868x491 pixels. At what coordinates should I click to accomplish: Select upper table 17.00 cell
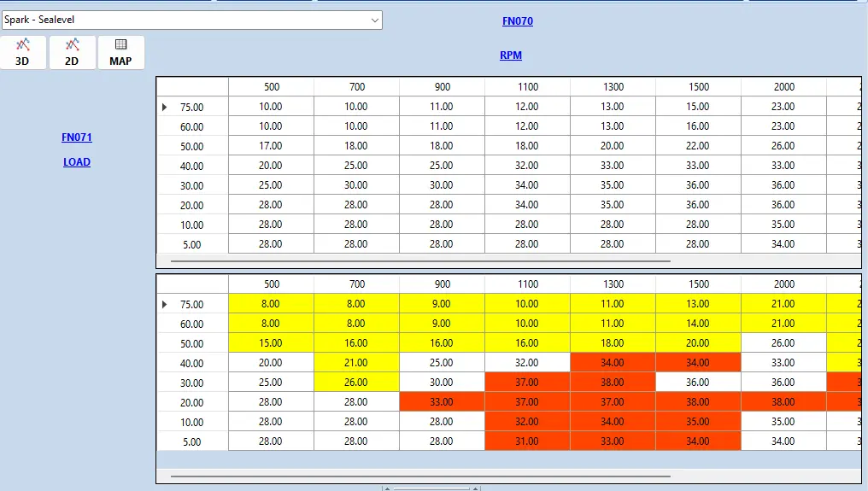click(272, 146)
